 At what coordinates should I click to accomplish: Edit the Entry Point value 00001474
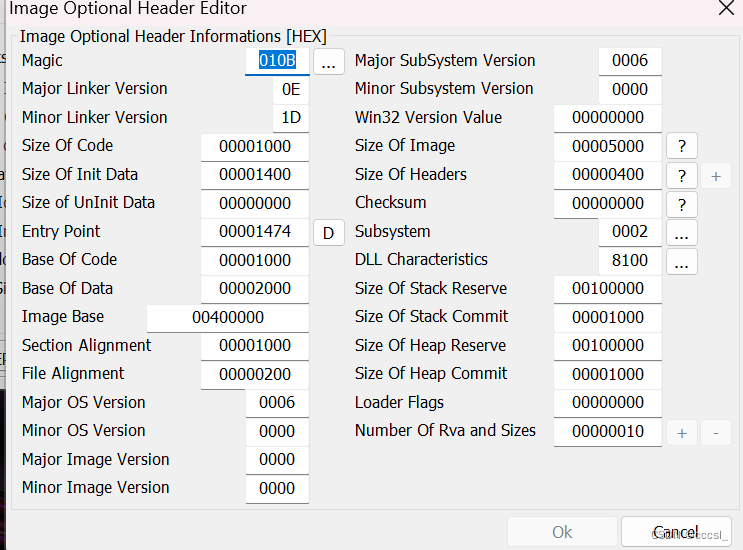(x=255, y=232)
